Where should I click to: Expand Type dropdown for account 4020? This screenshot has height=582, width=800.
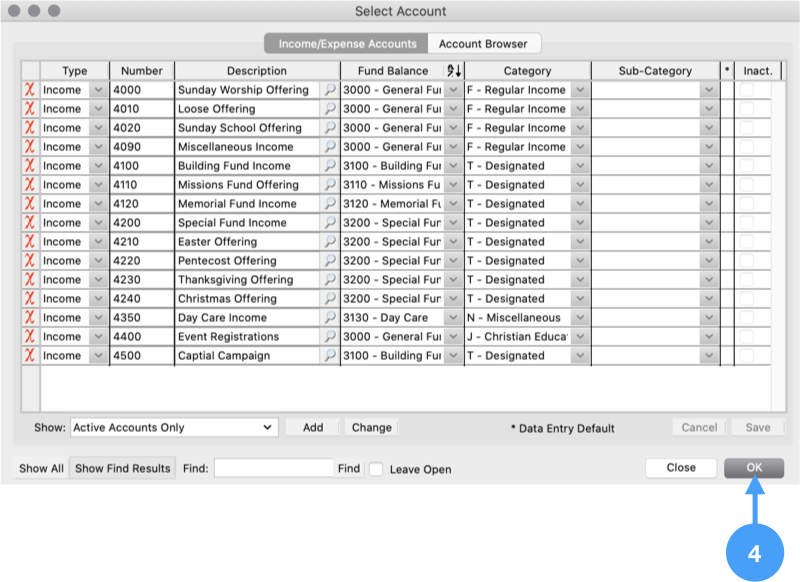[98, 128]
